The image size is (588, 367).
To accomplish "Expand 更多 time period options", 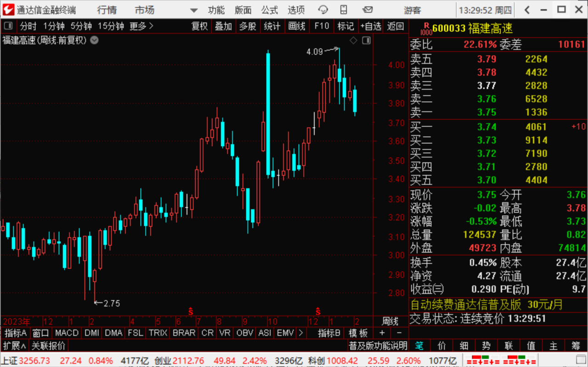I will pos(141,27).
